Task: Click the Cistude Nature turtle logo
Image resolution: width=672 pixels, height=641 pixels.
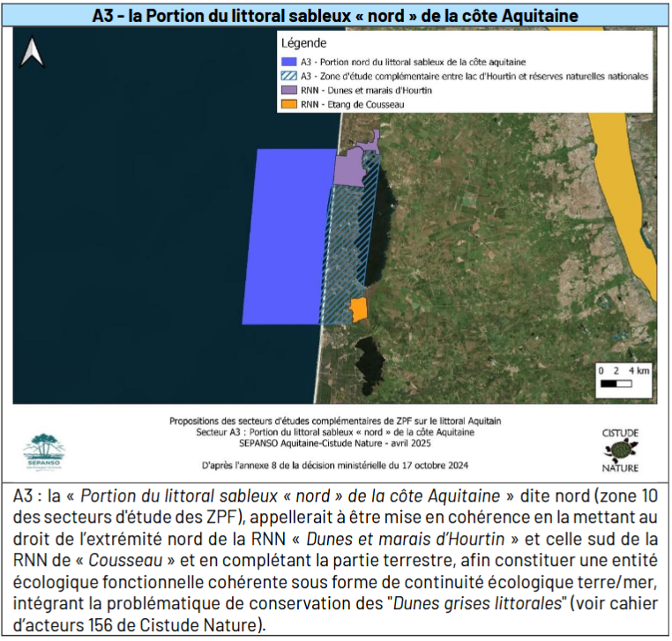Action: pyautogui.click(x=620, y=451)
